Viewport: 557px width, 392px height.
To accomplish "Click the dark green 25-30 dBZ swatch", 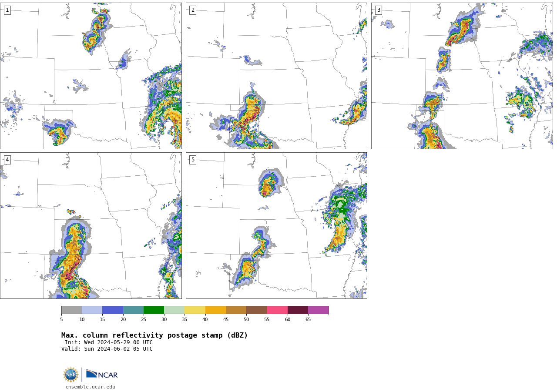I will tap(154, 310).
